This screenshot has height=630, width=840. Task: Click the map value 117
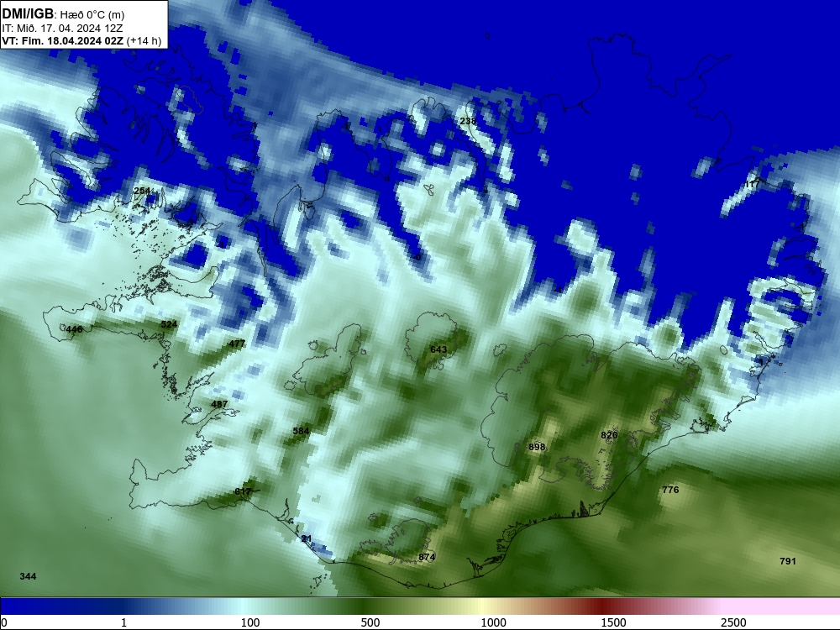tap(752, 184)
